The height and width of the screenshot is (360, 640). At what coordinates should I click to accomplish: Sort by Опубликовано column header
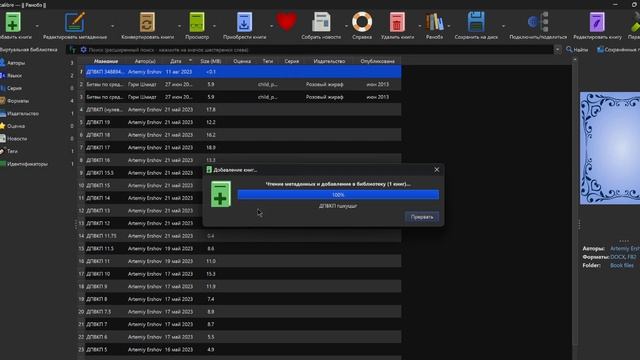pyautogui.click(x=378, y=61)
